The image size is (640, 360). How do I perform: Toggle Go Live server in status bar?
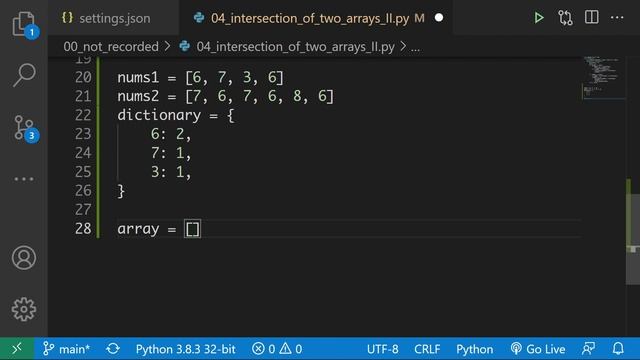point(538,349)
